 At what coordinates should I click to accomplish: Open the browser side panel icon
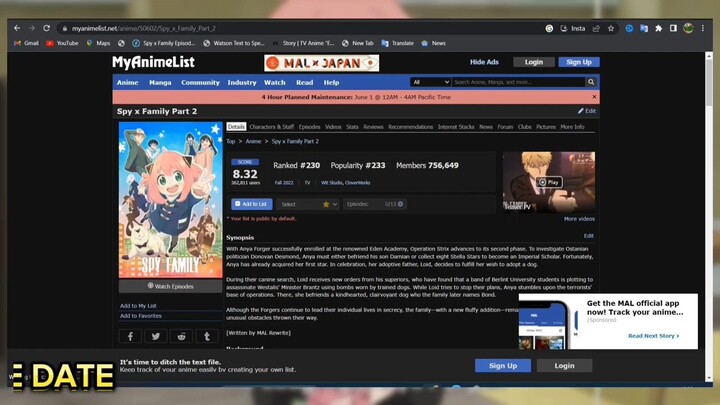click(x=673, y=28)
